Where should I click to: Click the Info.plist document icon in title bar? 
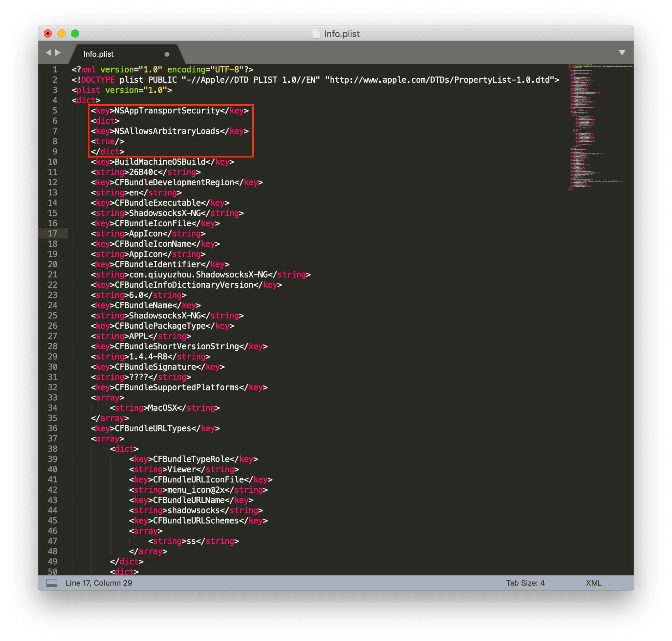316,33
